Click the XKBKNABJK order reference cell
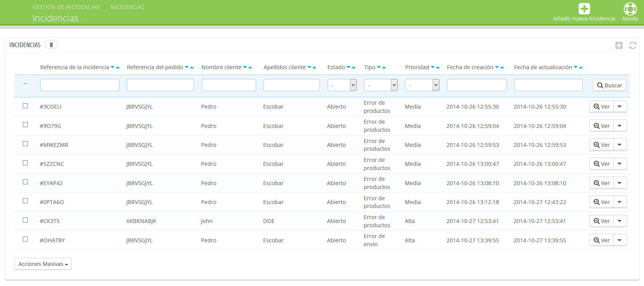The image size is (644, 286). [141, 221]
